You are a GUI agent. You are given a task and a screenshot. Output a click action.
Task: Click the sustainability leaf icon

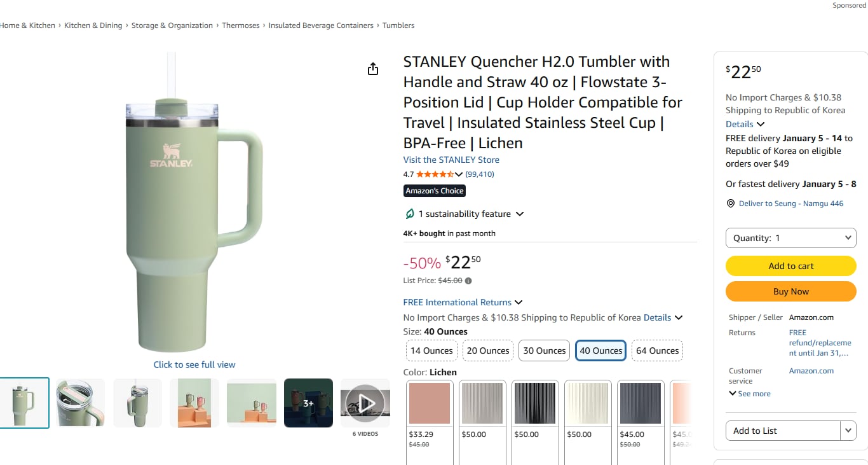pos(410,214)
